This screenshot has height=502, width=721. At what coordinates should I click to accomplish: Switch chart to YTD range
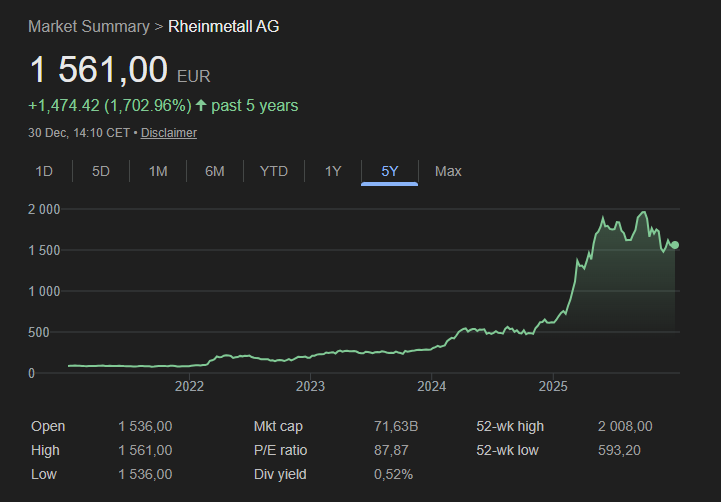click(x=273, y=171)
